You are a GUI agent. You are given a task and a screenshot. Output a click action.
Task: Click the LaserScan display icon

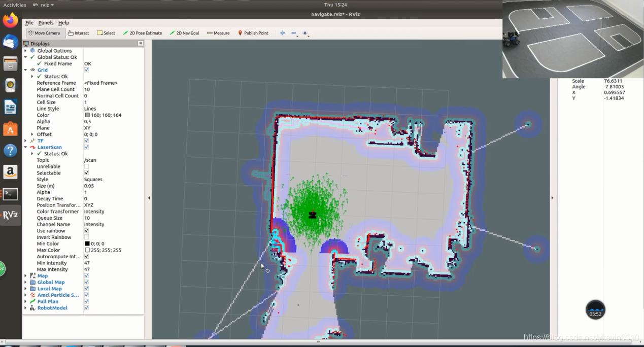[x=33, y=147]
